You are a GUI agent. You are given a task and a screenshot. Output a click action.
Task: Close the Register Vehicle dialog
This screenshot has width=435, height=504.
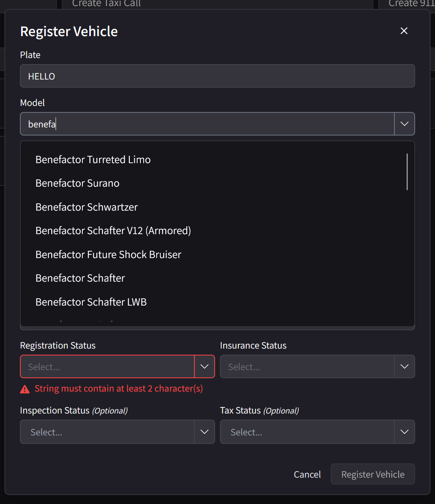[404, 31]
